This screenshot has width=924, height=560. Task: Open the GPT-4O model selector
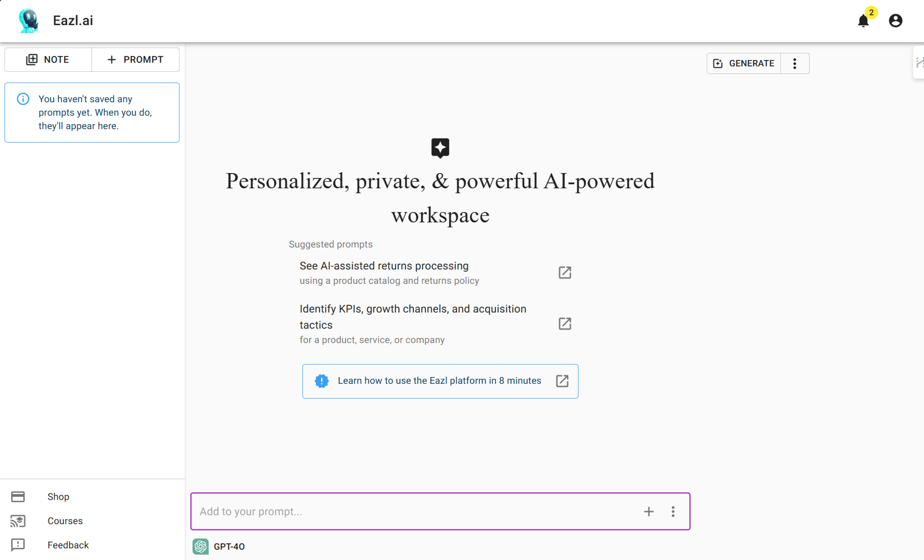[229, 546]
